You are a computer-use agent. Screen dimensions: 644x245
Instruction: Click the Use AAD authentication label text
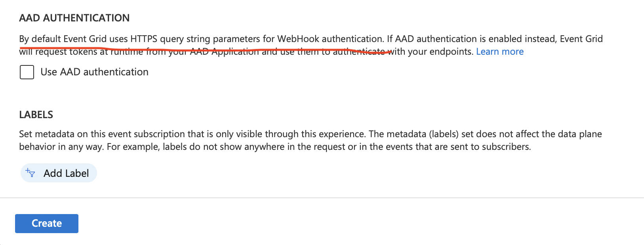94,72
